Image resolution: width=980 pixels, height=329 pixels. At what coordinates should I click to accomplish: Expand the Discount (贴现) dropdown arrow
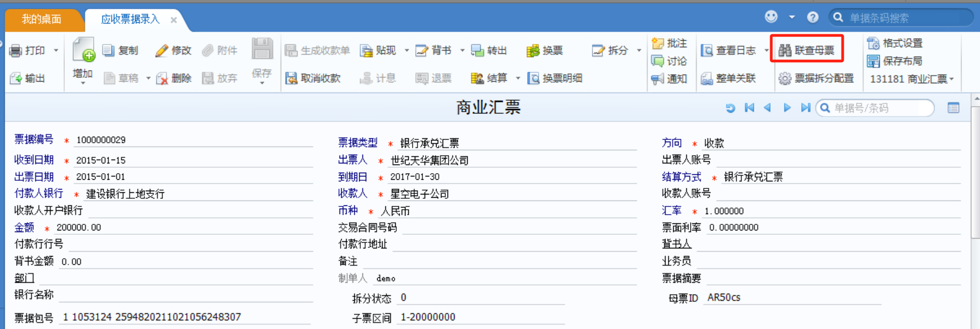407,51
